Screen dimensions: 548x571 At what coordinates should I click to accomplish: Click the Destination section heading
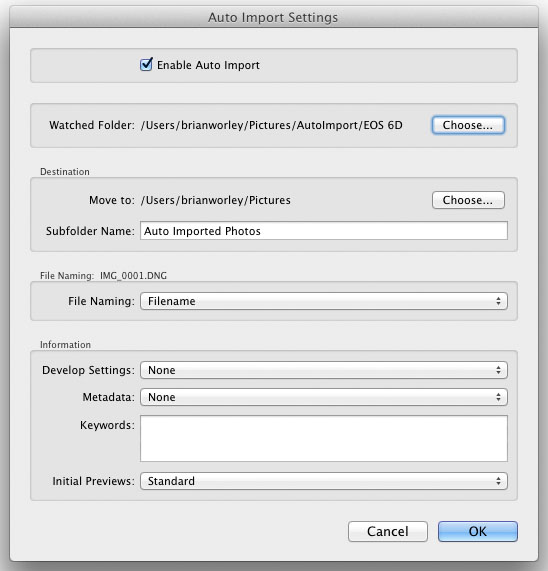point(65,172)
